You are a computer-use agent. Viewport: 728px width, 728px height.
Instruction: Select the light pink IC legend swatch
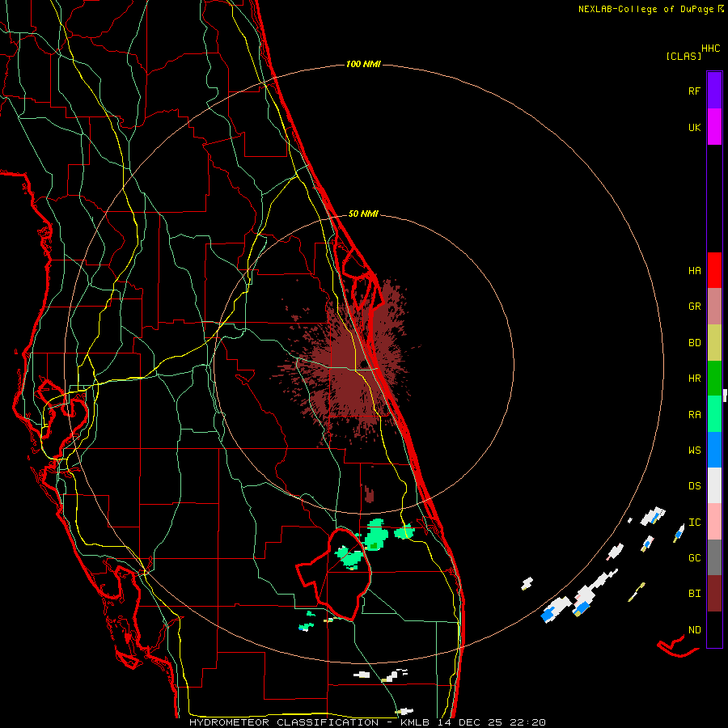[x=714, y=522]
